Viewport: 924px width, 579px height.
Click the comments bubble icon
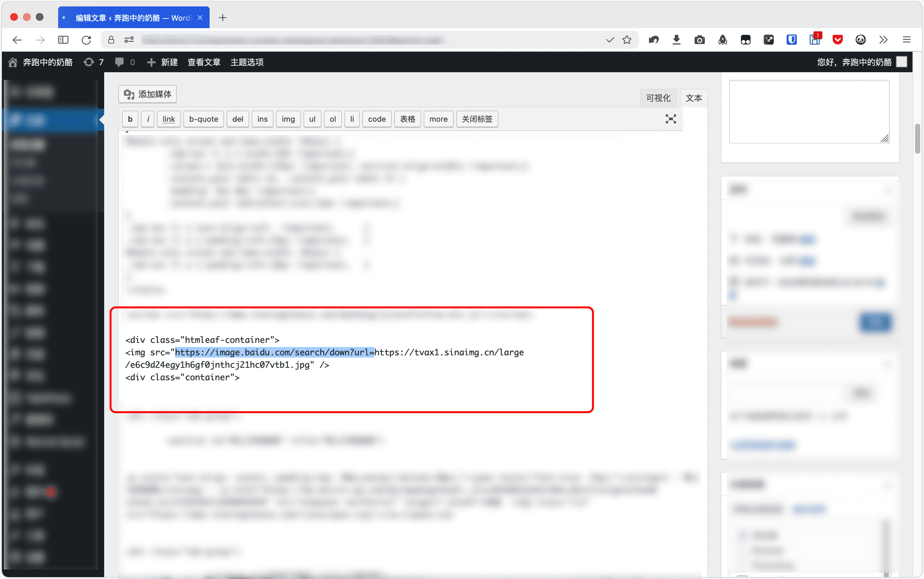120,62
